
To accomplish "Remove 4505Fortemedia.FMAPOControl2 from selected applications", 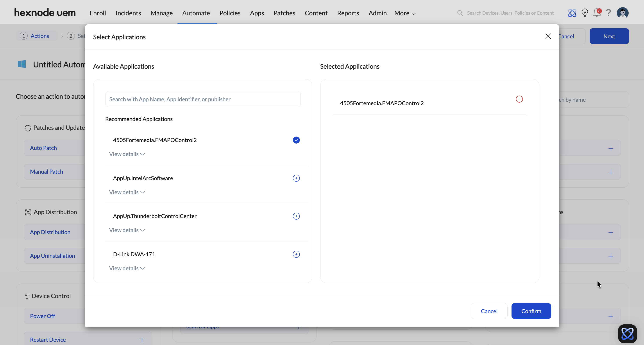I will pyautogui.click(x=519, y=99).
